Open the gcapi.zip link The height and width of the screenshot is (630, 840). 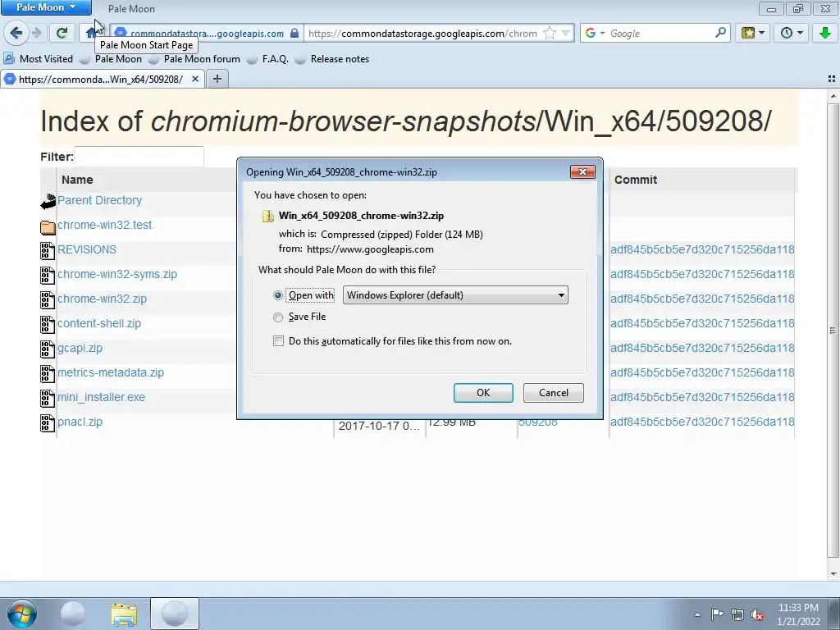(x=80, y=348)
